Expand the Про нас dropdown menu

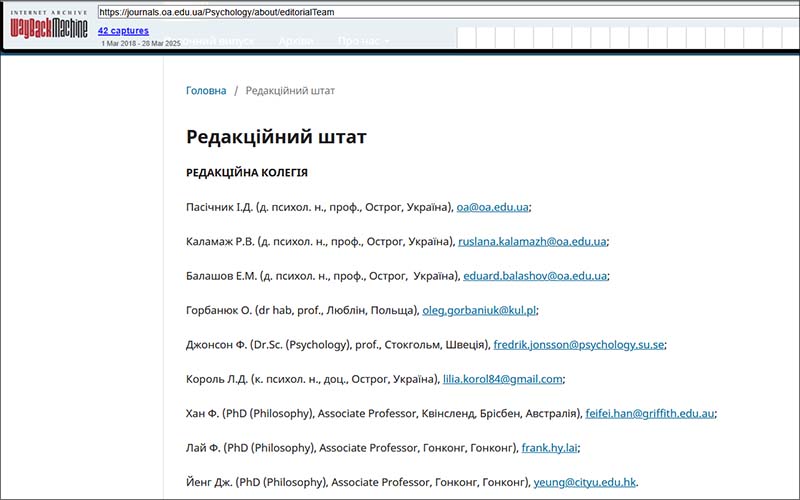click(x=363, y=41)
